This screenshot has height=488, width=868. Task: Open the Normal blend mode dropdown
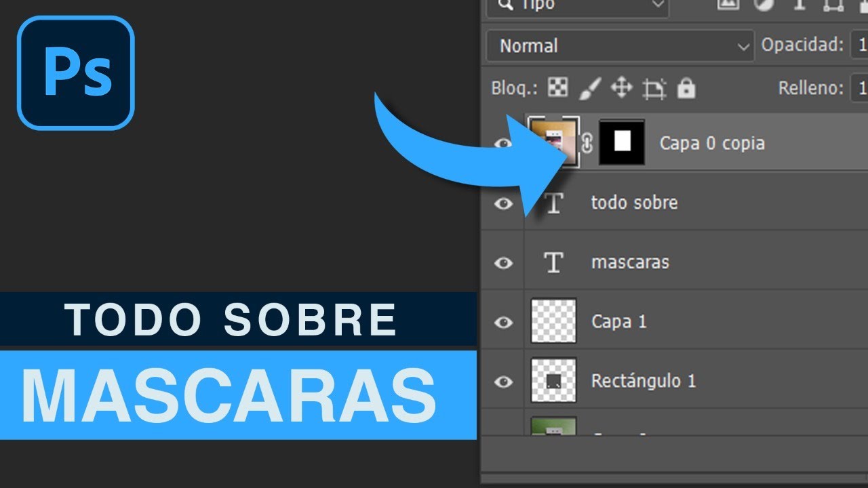point(620,46)
